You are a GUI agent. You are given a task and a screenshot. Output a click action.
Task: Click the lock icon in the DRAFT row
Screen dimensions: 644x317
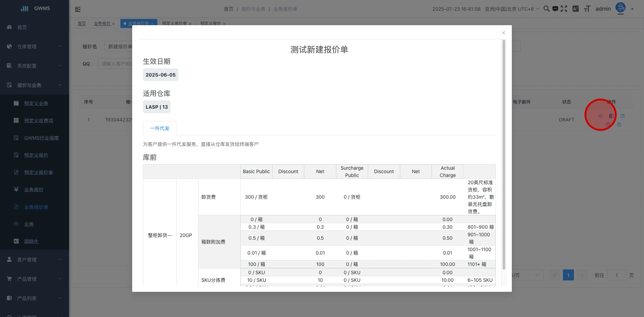(x=619, y=124)
